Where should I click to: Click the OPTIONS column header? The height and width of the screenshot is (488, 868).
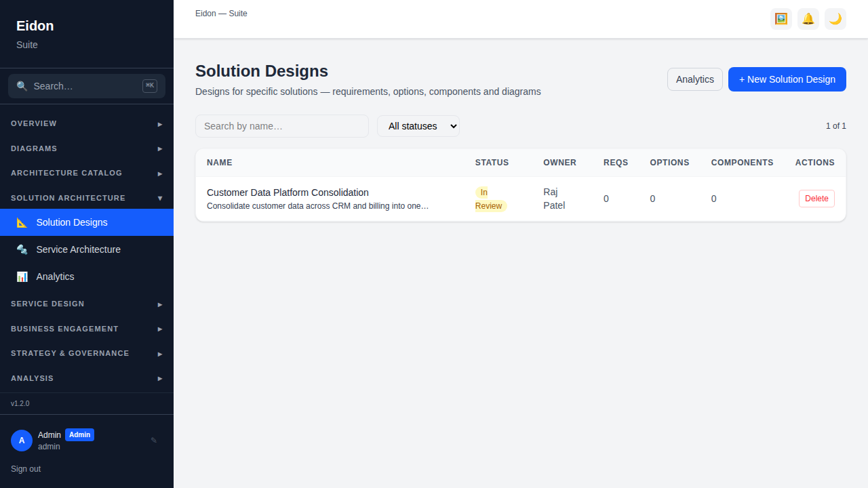click(x=669, y=163)
